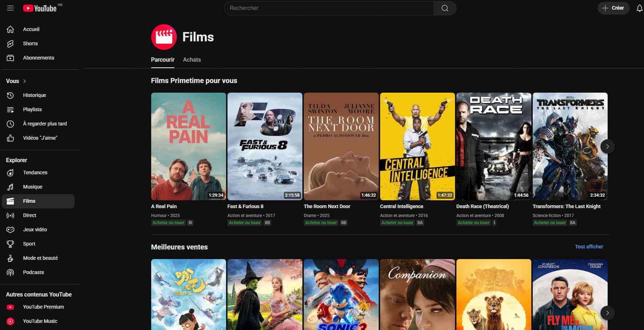Click the Musique note icon
Screen dimensions: 644x330
[10, 187]
